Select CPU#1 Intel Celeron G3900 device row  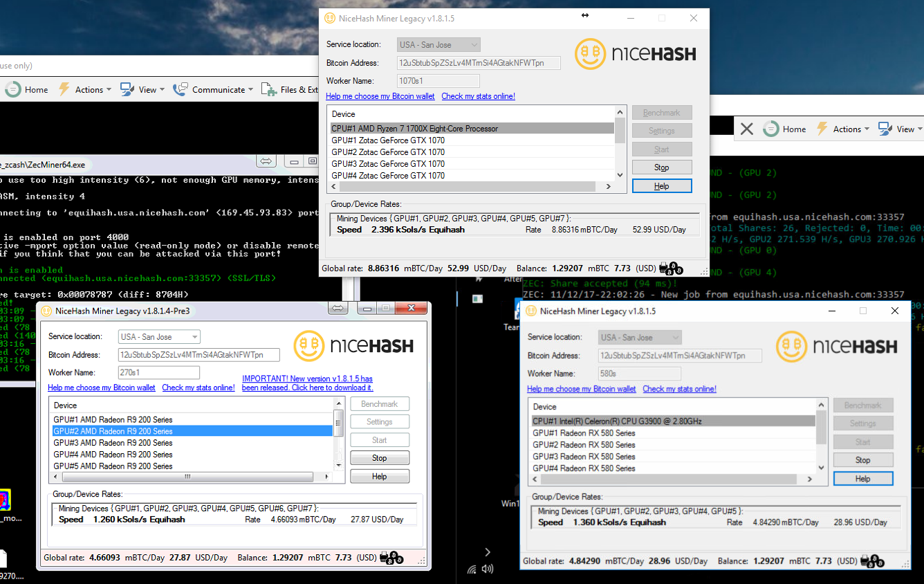[x=673, y=421]
